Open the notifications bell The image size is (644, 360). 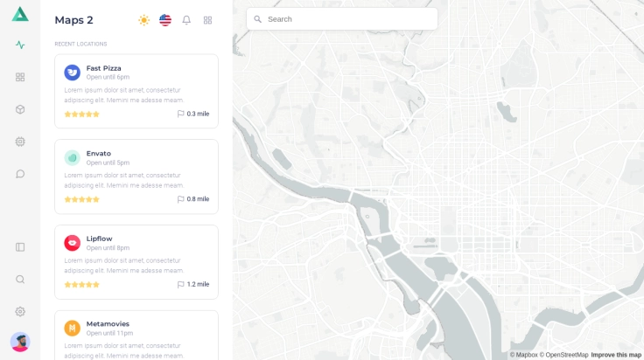[x=186, y=20]
